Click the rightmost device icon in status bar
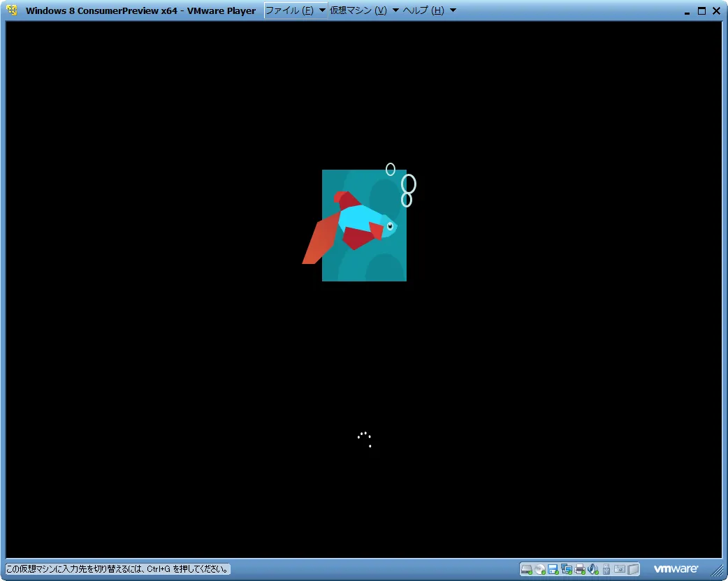This screenshot has height=581, width=728. point(632,569)
